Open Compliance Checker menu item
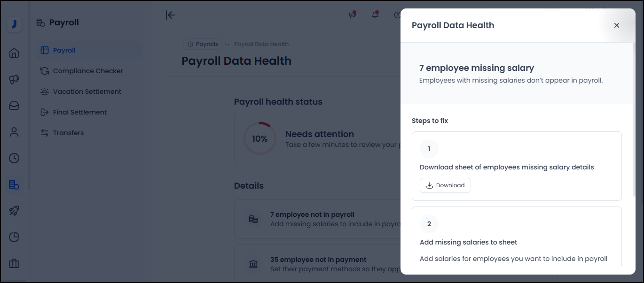The height and width of the screenshot is (283, 644). pos(88,71)
